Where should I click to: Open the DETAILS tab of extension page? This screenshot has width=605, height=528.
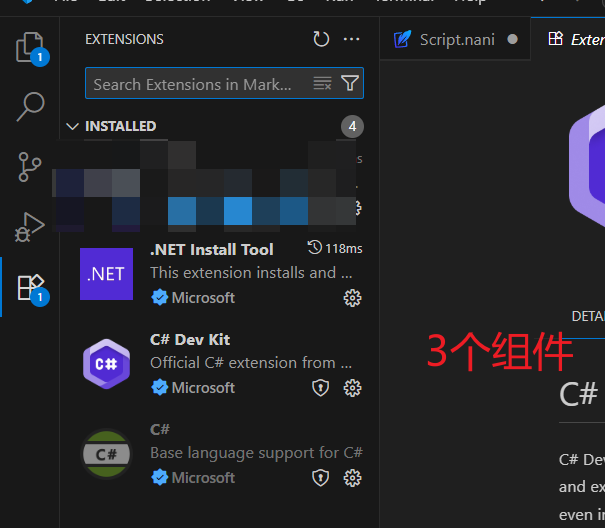pyautogui.click(x=588, y=316)
